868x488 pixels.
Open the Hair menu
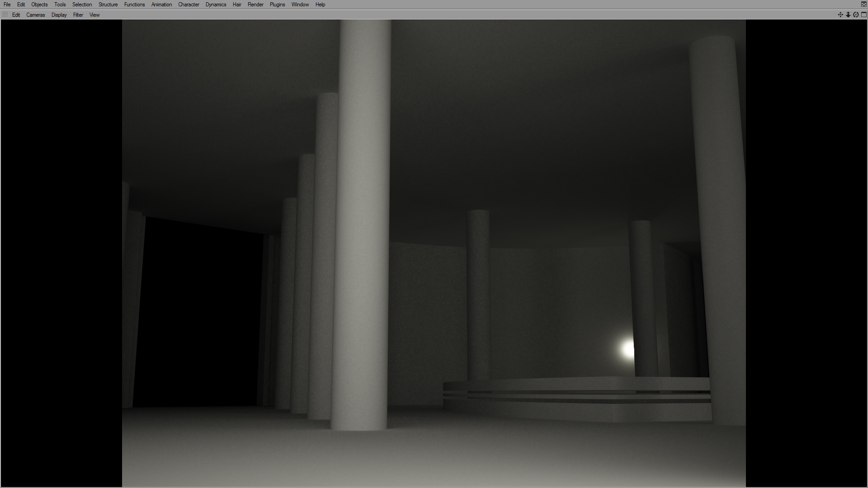237,5
